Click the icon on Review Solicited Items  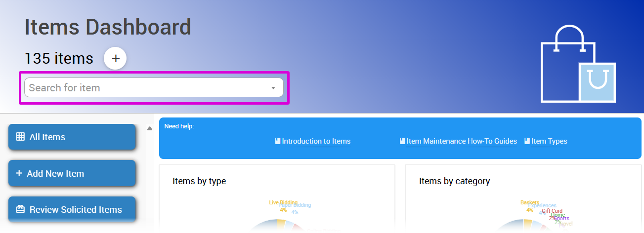coord(20,209)
